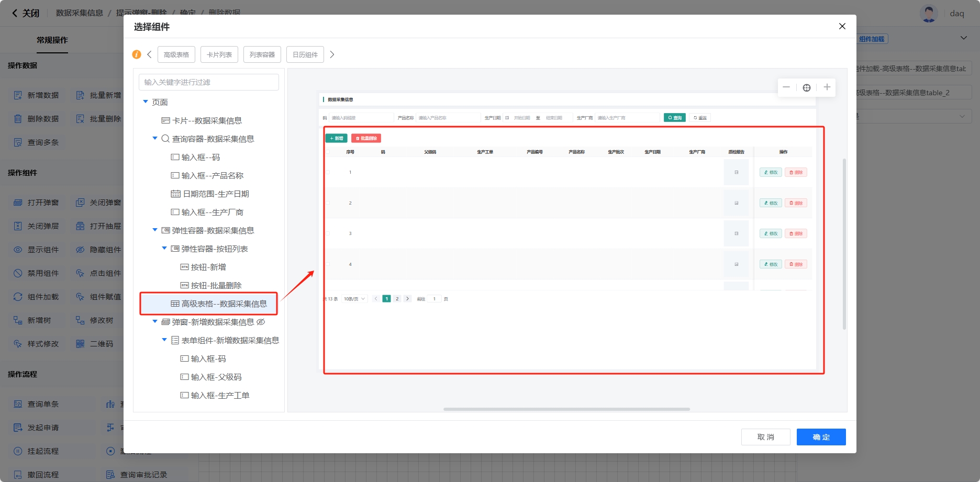Zoom out the preview with minus icon

click(x=786, y=87)
